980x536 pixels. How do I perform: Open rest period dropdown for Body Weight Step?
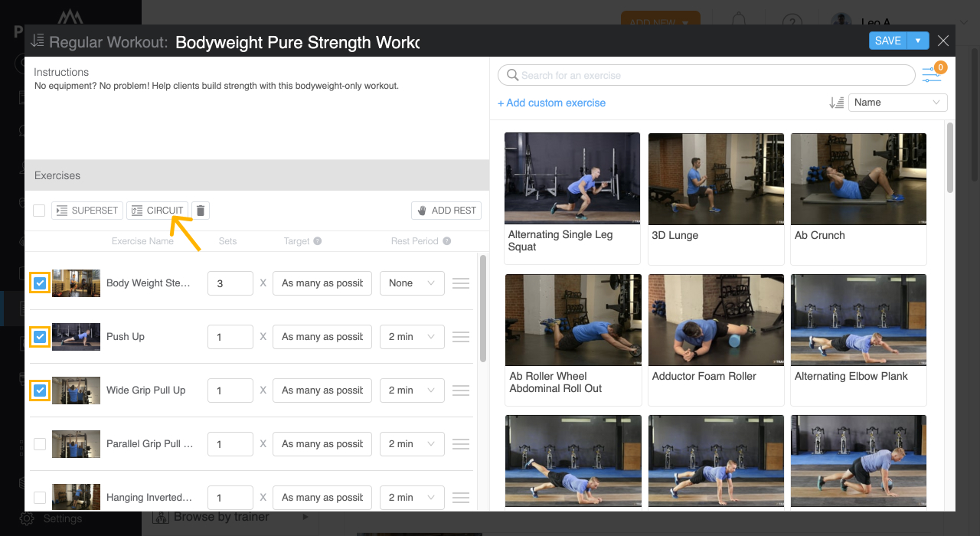coord(412,283)
